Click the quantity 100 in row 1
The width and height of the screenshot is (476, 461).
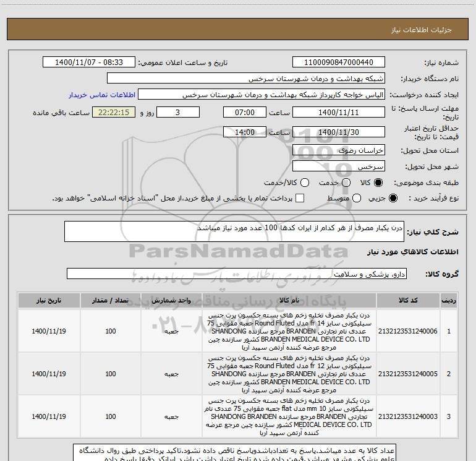[111, 331]
